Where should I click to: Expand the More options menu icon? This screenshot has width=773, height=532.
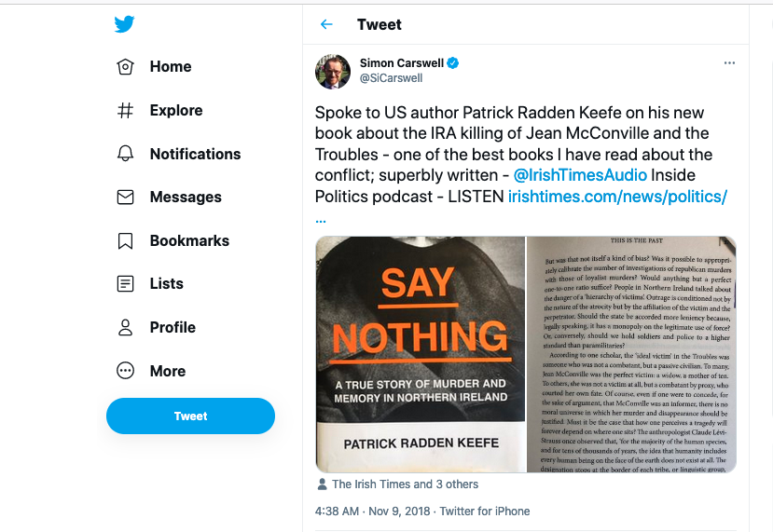coord(125,371)
